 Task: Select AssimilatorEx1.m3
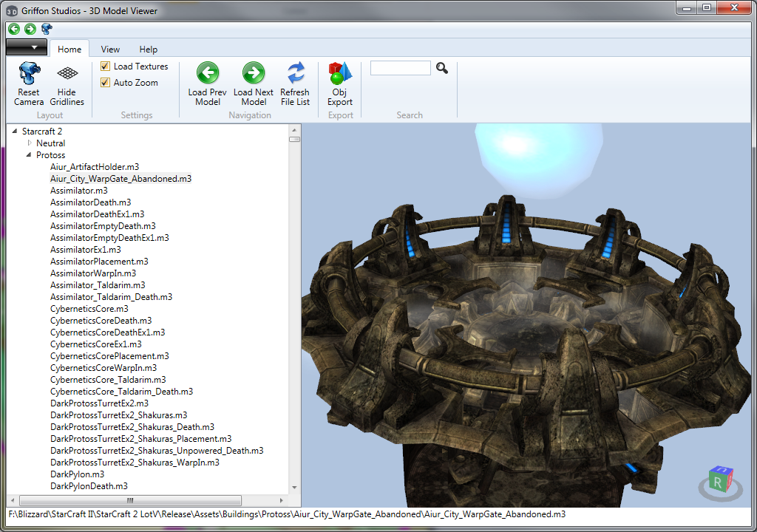86,250
